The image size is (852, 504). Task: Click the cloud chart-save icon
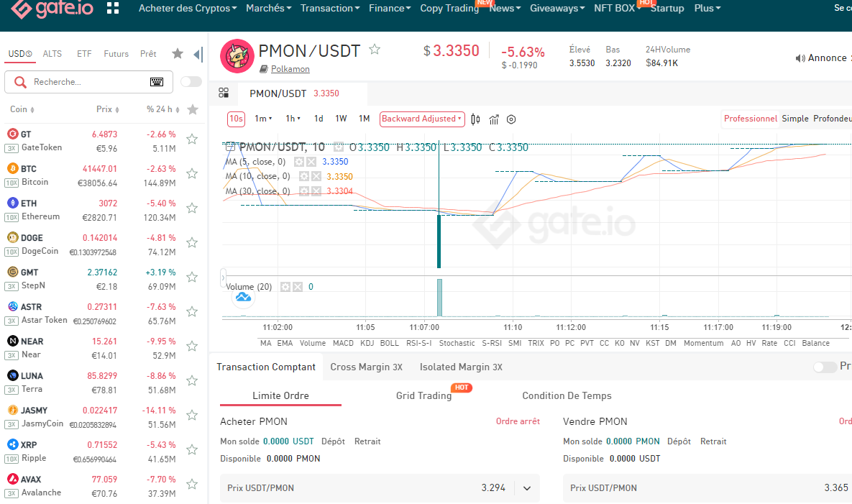(x=244, y=297)
